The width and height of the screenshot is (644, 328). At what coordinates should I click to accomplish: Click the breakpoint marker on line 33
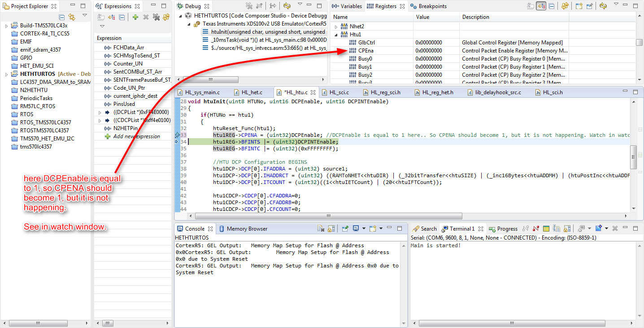[x=177, y=135]
